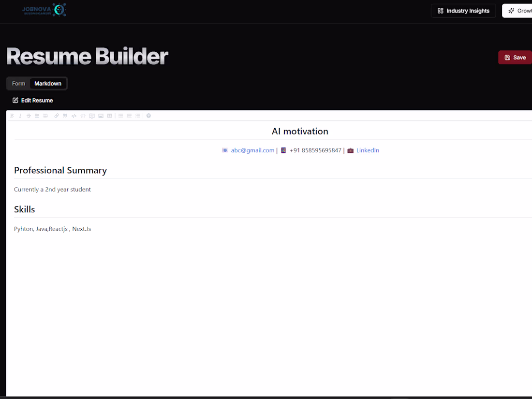The image size is (532, 399).
Task: Click the 'AI motivation' name heading
Action: coord(300,131)
